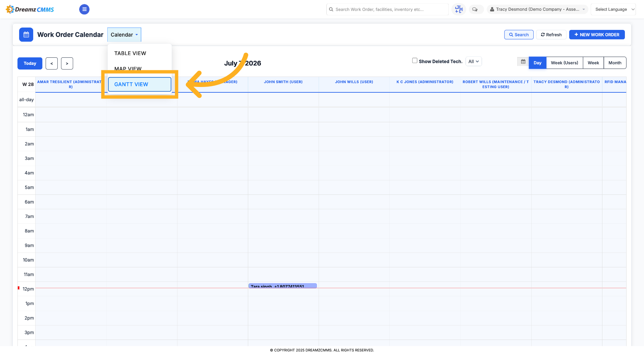Switch to Week view tab
644x354 pixels.
click(x=593, y=63)
